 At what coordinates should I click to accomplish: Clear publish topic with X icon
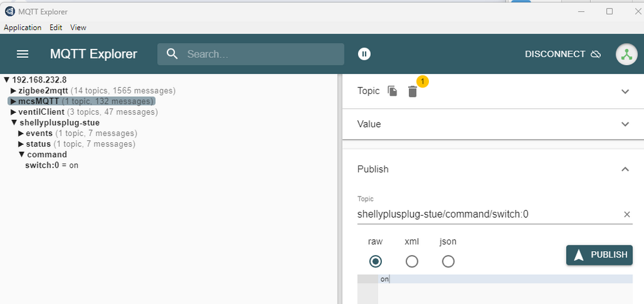627,214
